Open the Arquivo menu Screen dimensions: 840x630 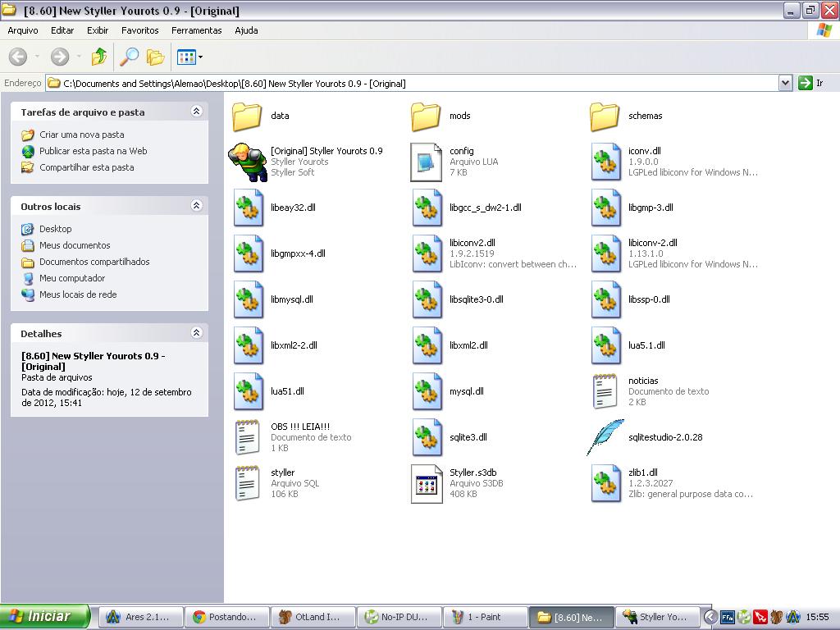point(23,30)
